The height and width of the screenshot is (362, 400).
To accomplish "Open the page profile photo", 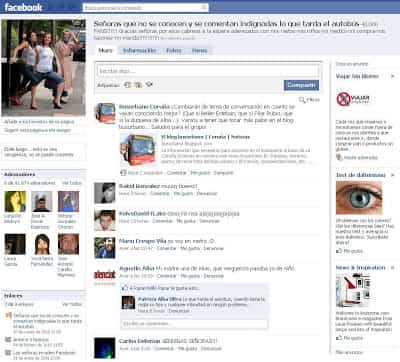I will 43,68.
